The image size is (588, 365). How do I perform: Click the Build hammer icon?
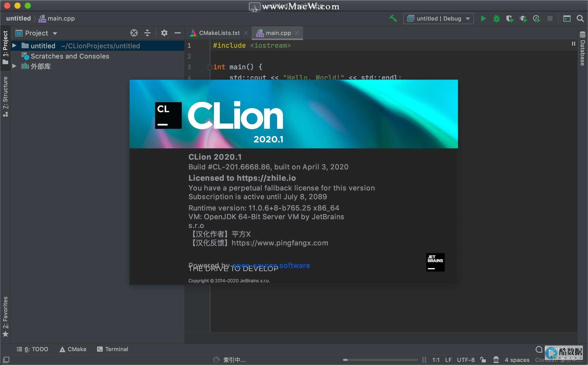(393, 18)
